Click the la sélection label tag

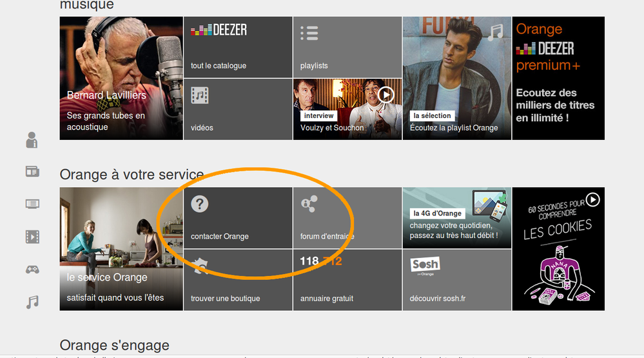pos(432,116)
